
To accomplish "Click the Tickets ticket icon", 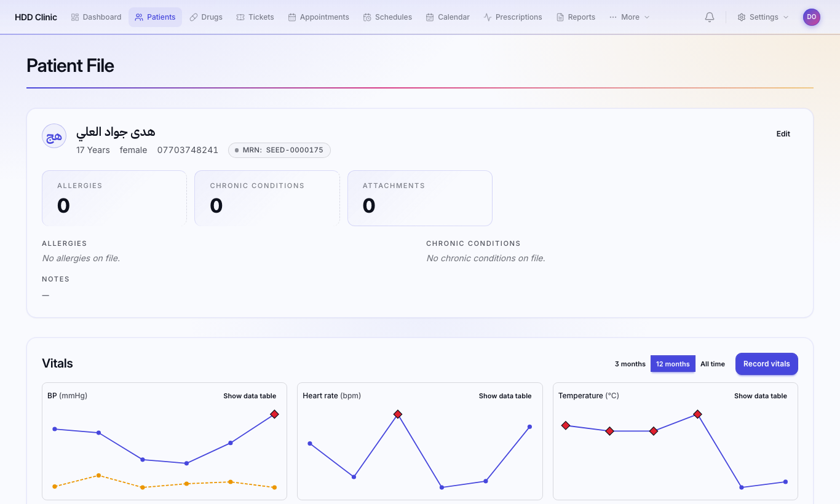I will (x=240, y=17).
